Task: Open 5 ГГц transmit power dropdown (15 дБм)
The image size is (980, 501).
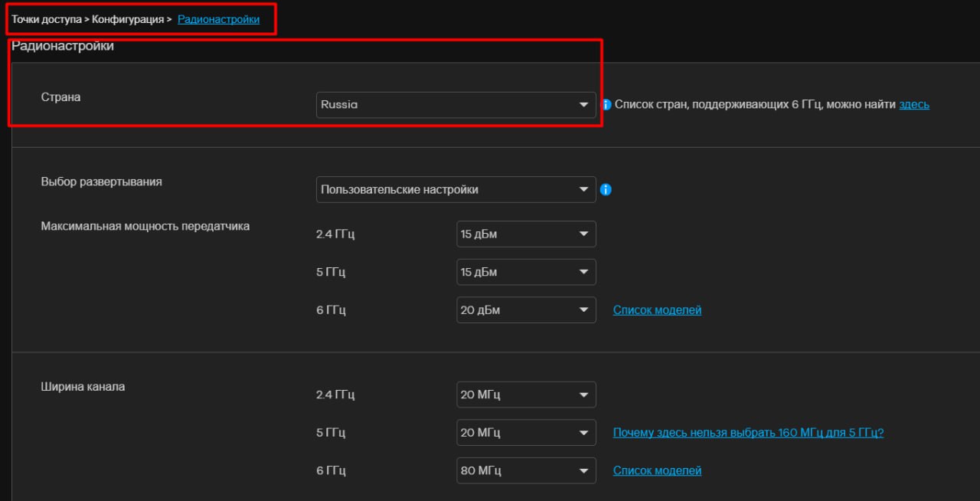Action: pos(526,272)
